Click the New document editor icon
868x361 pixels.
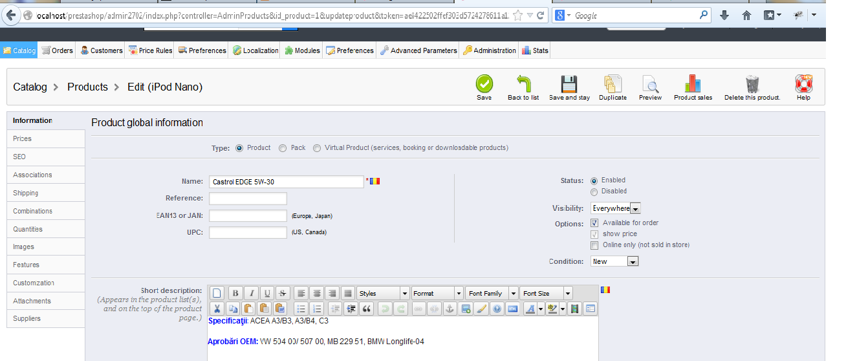point(217,293)
